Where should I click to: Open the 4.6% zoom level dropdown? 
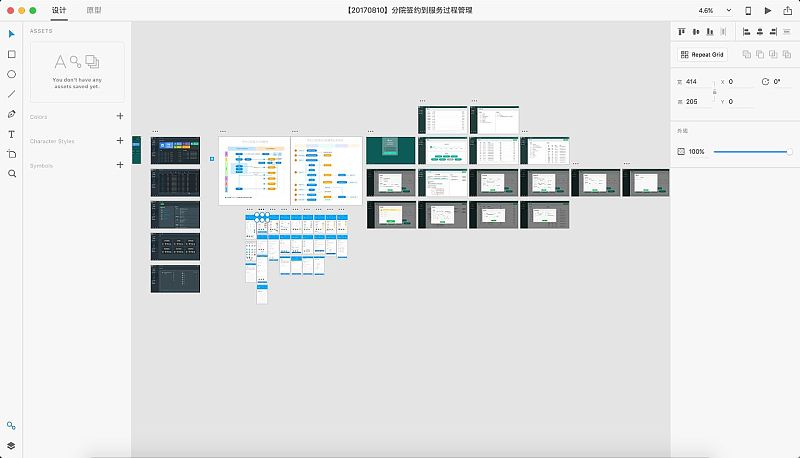(x=715, y=11)
